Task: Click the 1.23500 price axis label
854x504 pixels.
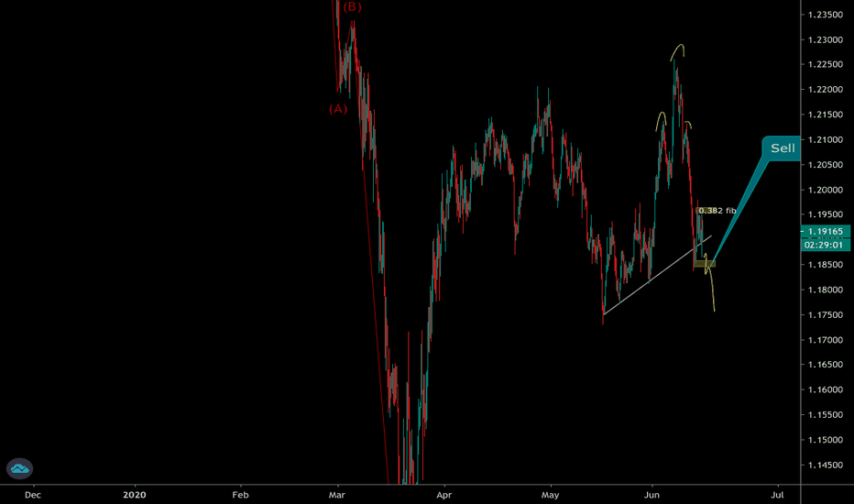Action: 826,15
